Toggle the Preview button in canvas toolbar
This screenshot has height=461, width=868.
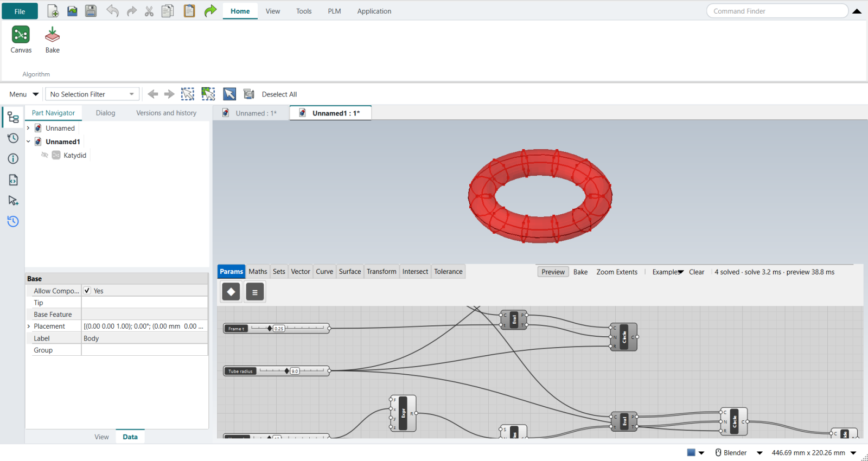[553, 272]
